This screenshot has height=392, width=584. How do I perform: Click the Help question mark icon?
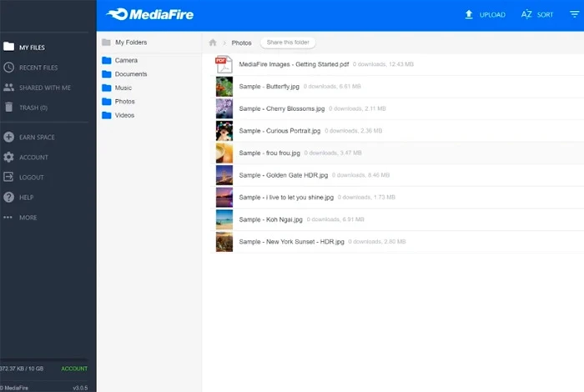(x=9, y=197)
